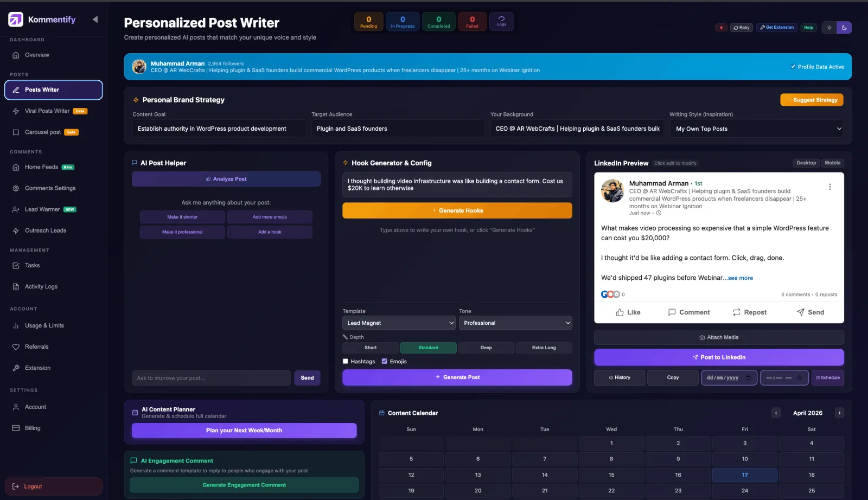Click the Repost arrows icon

[737, 312]
